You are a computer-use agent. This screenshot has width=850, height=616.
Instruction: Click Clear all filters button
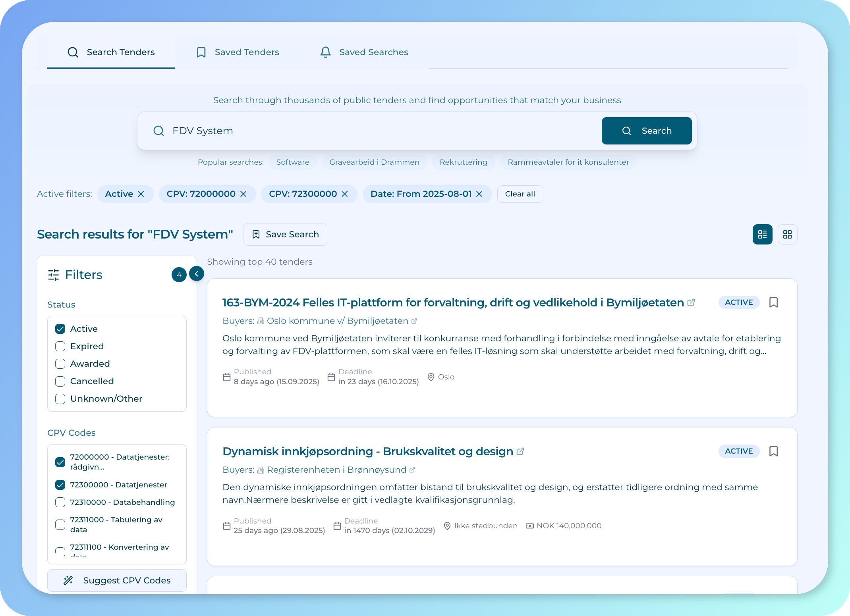[x=520, y=194]
